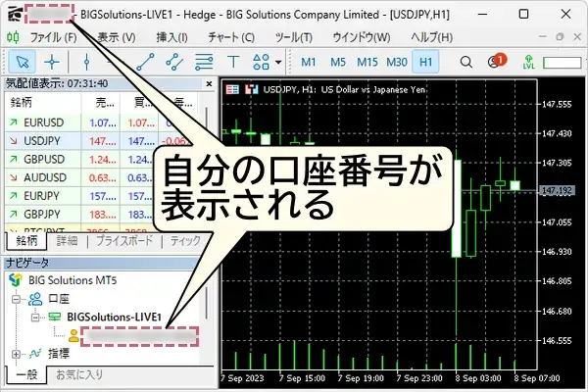Pick the Fibonacci retracement tool
Viewport: 588px width, 392px height.
pos(204,62)
